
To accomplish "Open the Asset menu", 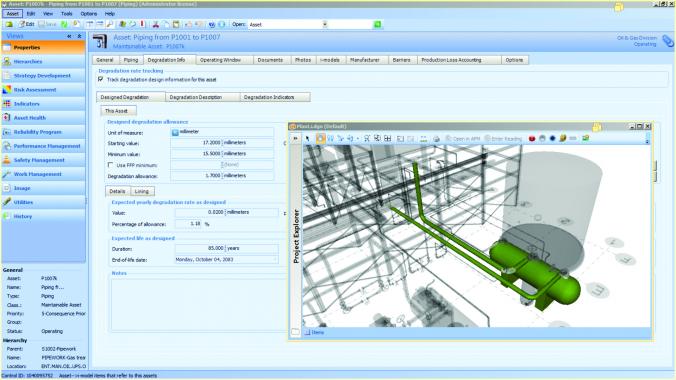I will (x=13, y=14).
